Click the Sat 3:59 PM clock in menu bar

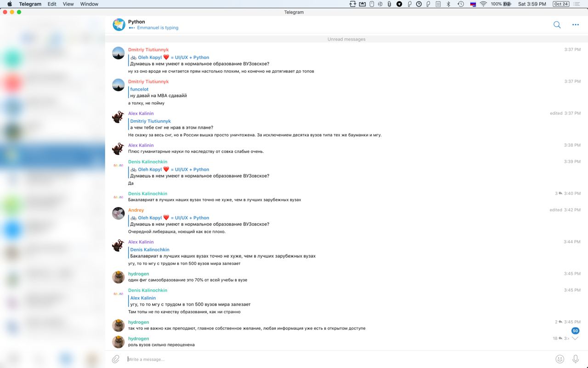(x=532, y=4)
